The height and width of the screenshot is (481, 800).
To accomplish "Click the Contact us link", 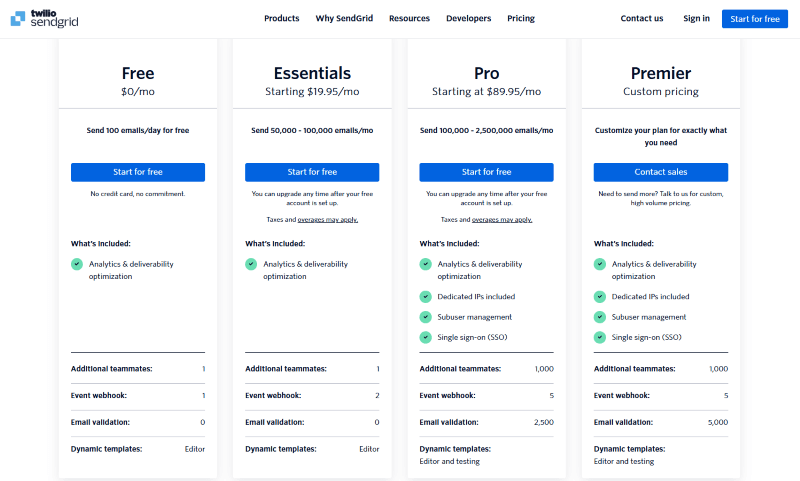I will tap(642, 18).
